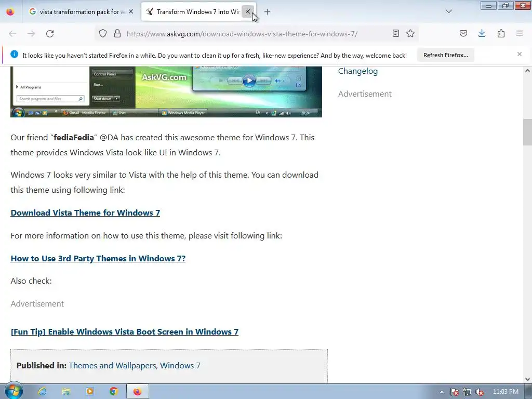Click the 11:03 PM system clock
Image resolution: width=532 pixels, height=399 pixels.
tap(506, 392)
